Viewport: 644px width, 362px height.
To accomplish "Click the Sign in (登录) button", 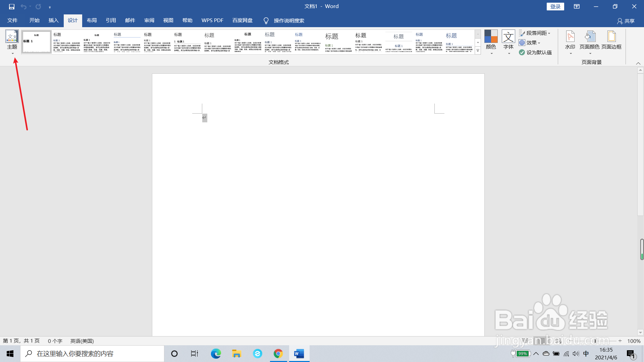I will pyautogui.click(x=555, y=6).
